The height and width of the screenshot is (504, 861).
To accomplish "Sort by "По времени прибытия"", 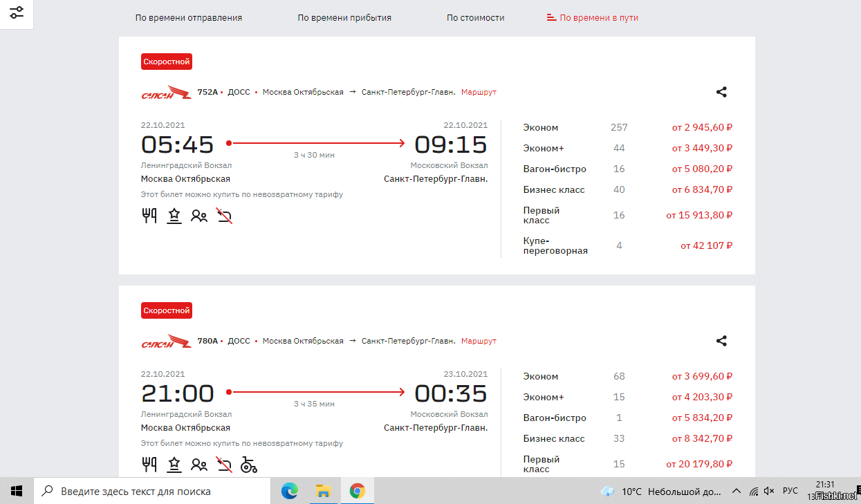I will (x=344, y=18).
